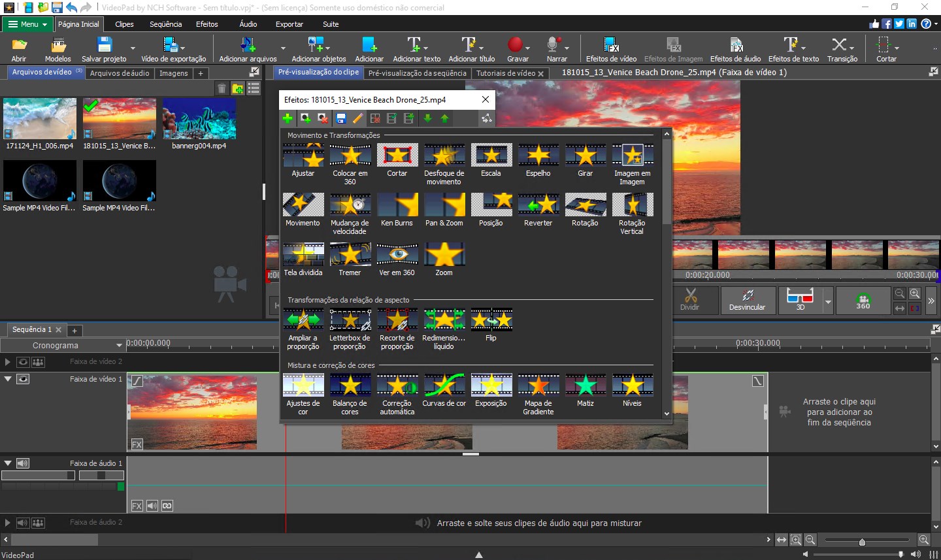Viewport: 941px width, 560px height.
Task: Open the Exportar menu
Action: coord(289,24)
